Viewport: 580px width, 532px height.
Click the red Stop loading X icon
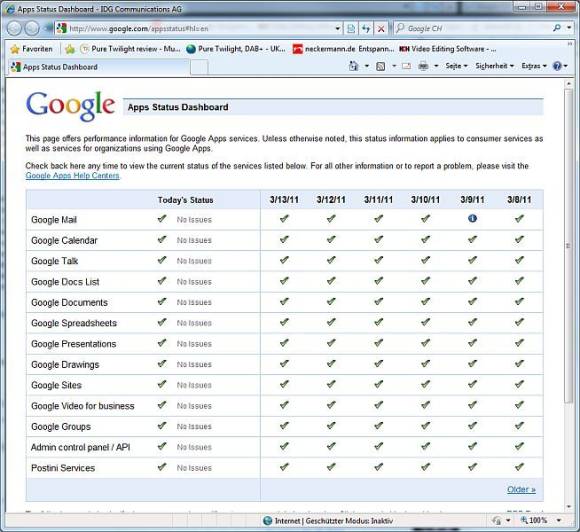(x=381, y=28)
